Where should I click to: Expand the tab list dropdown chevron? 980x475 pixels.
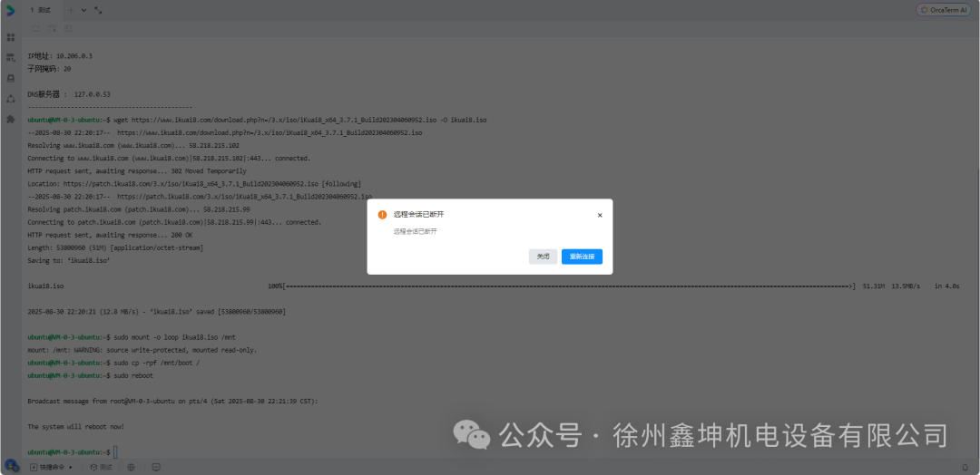pos(83,10)
